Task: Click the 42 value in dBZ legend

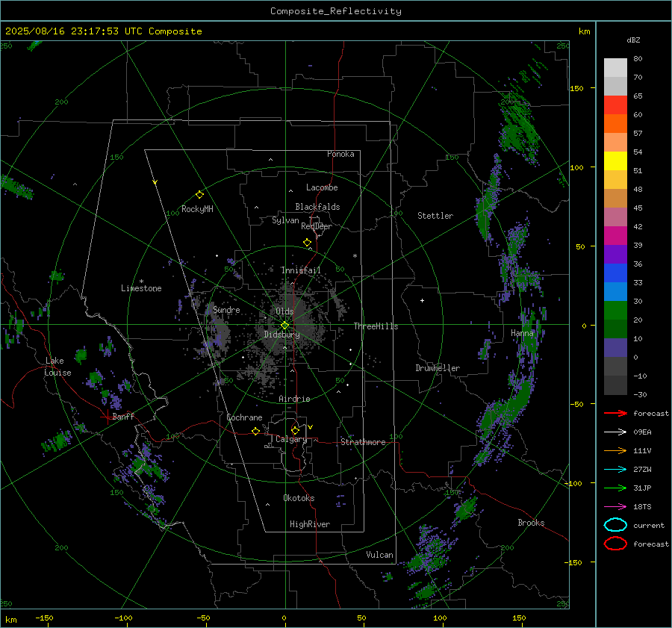Action: tap(638, 227)
